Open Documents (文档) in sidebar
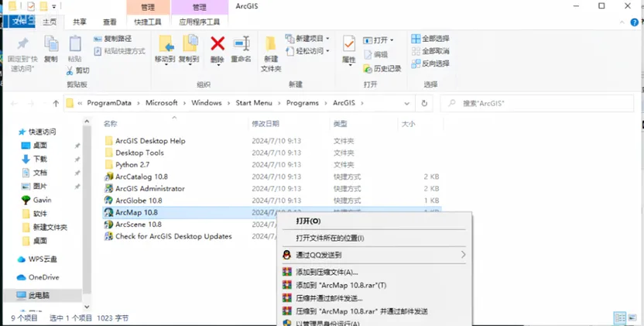The image size is (644, 326). (40, 173)
